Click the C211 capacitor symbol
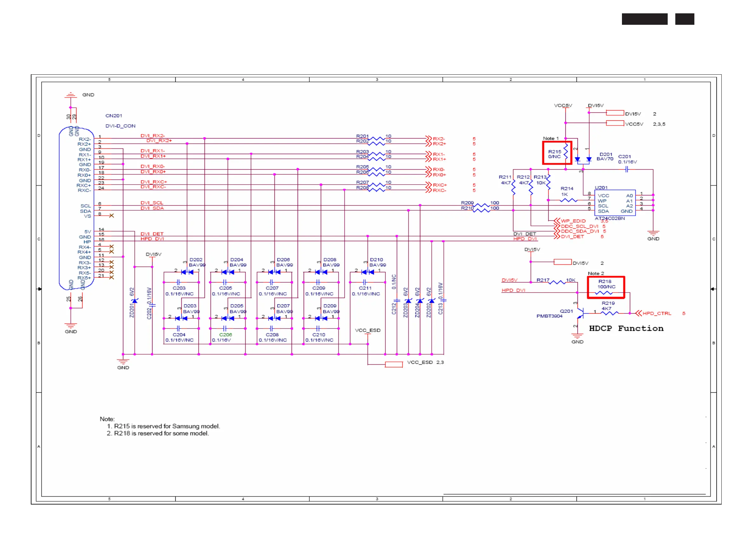Image resolution: width=756 pixels, height=535 pixels. [364, 282]
